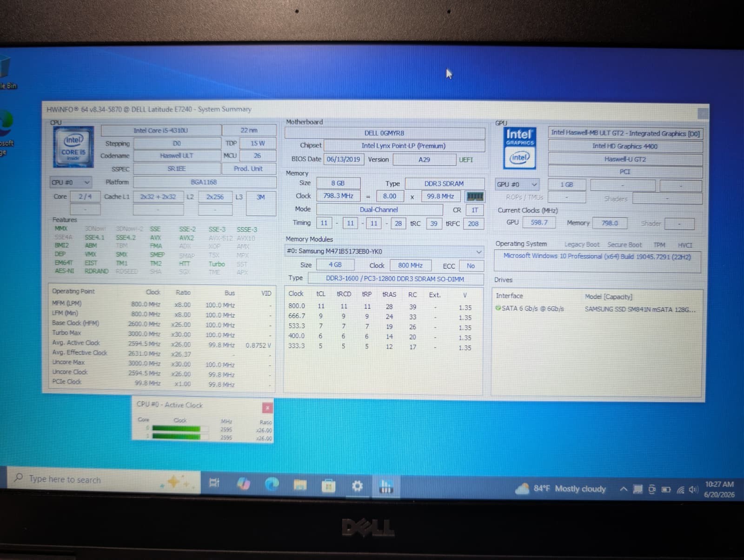
Task: Close the CPU #0 Active Clock window
Action: [x=267, y=408]
